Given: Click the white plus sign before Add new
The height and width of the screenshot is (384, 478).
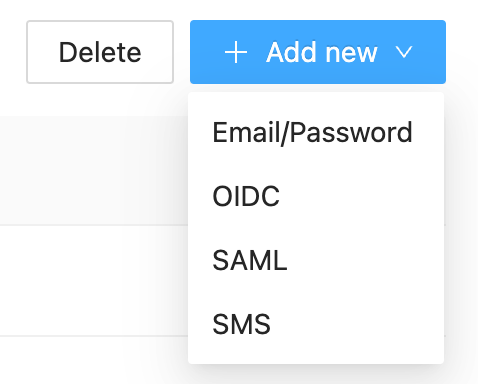Looking at the screenshot, I should click(236, 52).
